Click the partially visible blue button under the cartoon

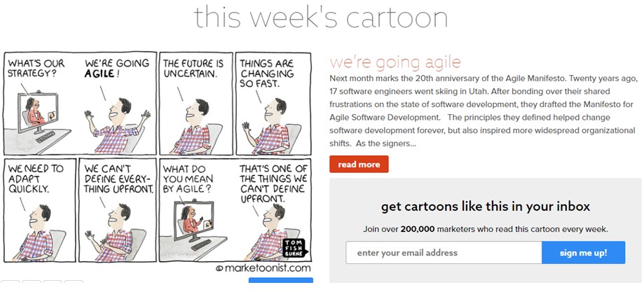point(280,281)
